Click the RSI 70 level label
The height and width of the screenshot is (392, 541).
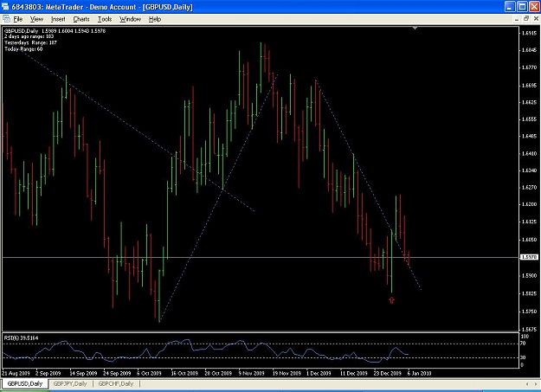click(523, 344)
